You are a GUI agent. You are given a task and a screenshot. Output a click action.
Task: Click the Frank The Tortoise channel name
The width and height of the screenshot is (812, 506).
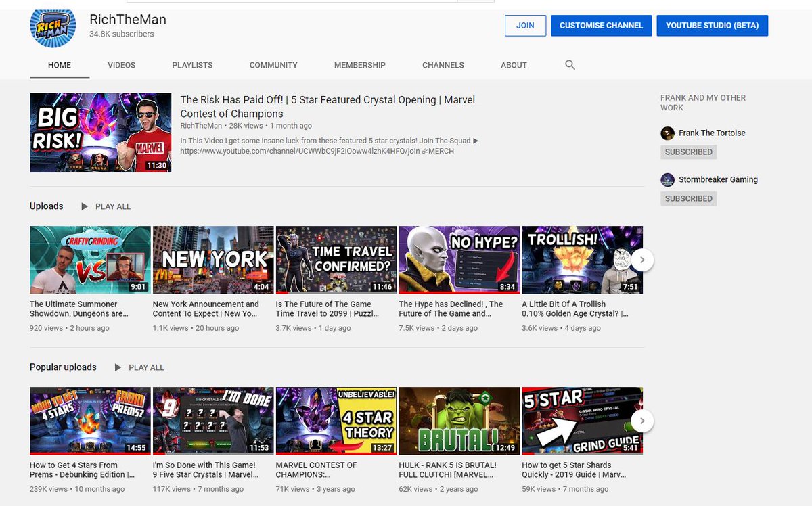click(712, 133)
